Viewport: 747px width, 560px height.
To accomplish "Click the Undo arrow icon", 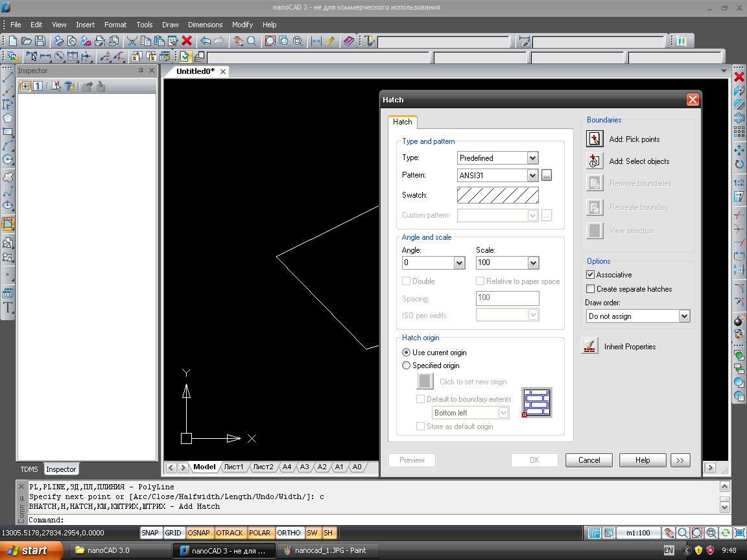I will [206, 41].
